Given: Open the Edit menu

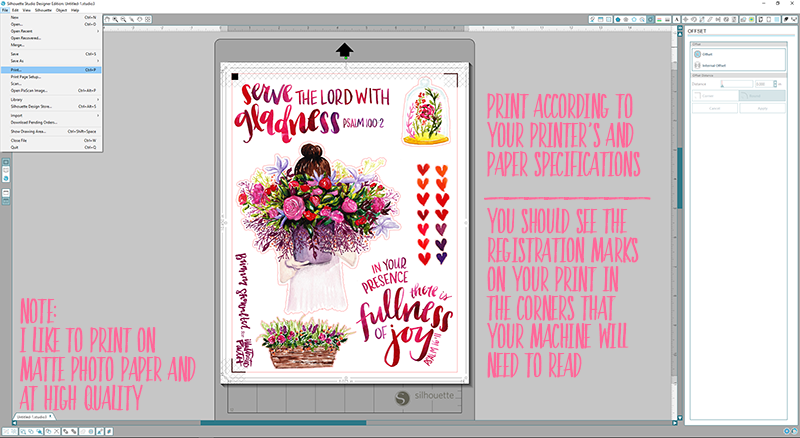Looking at the screenshot, I should coord(15,10).
